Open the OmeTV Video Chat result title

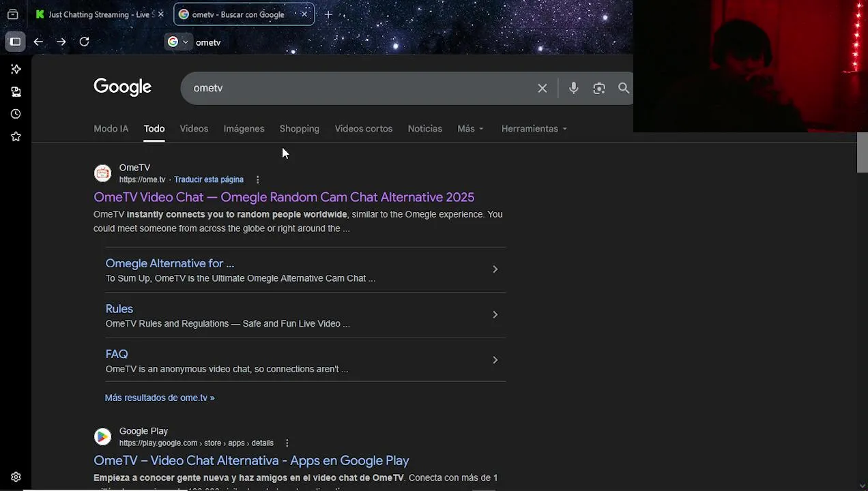(x=284, y=197)
